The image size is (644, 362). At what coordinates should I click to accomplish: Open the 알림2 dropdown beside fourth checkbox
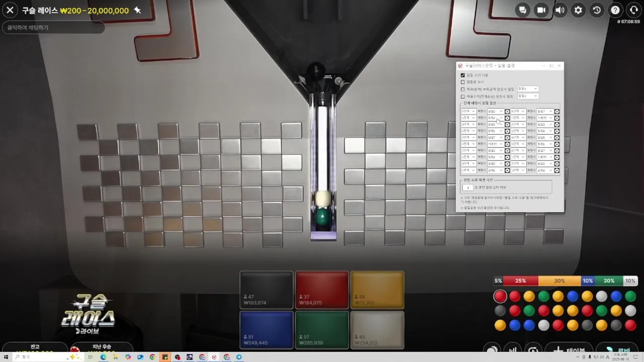528,96
